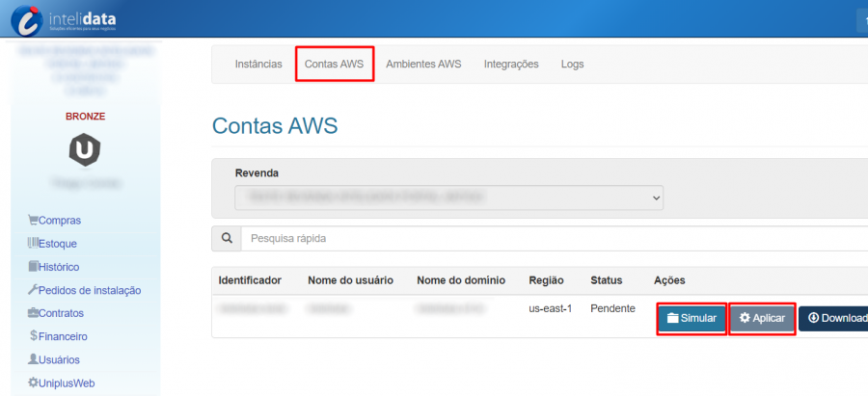Go to Histórico in the sidebar
This screenshot has height=396, width=868.
click(x=58, y=267)
